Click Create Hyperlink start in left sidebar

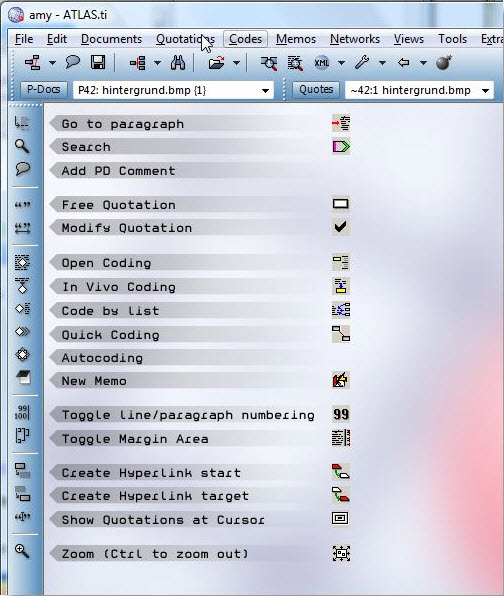pyautogui.click(x=22, y=471)
